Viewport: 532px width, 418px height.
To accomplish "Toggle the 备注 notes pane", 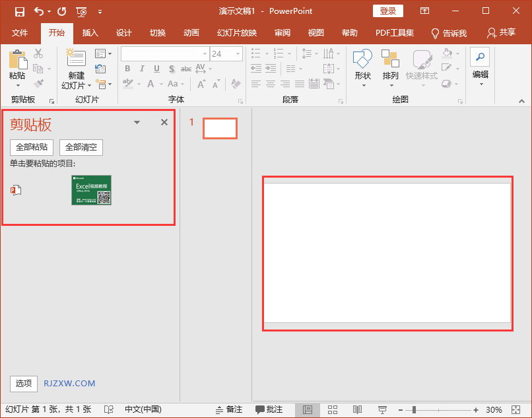I will [x=228, y=410].
